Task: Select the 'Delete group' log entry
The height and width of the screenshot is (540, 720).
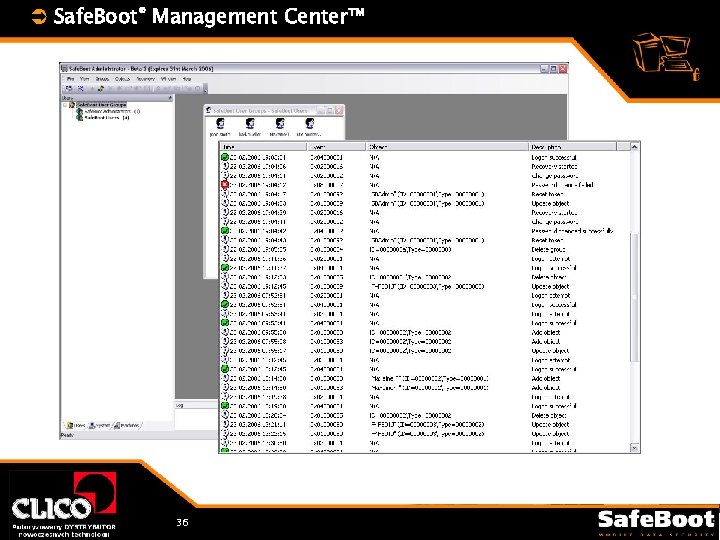Action: [425, 249]
